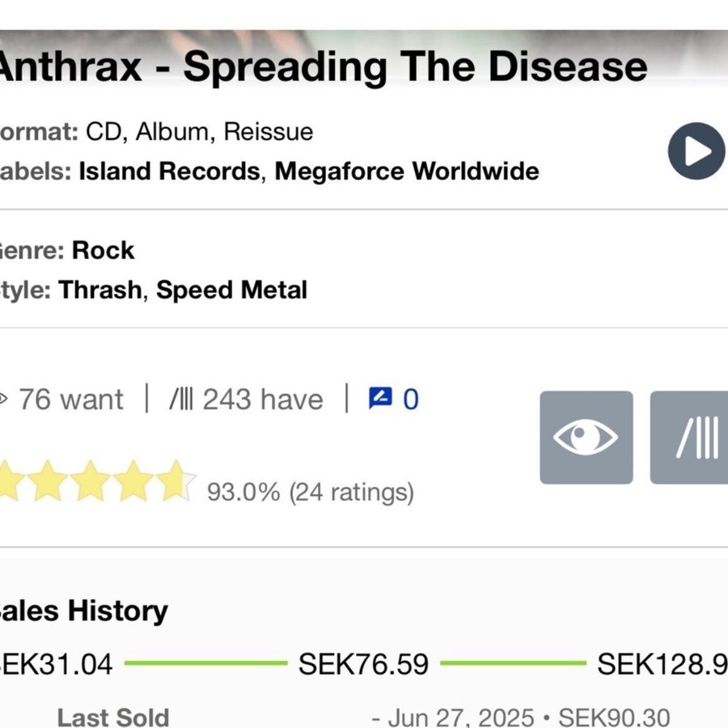Open the Thrash style link

click(99, 290)
